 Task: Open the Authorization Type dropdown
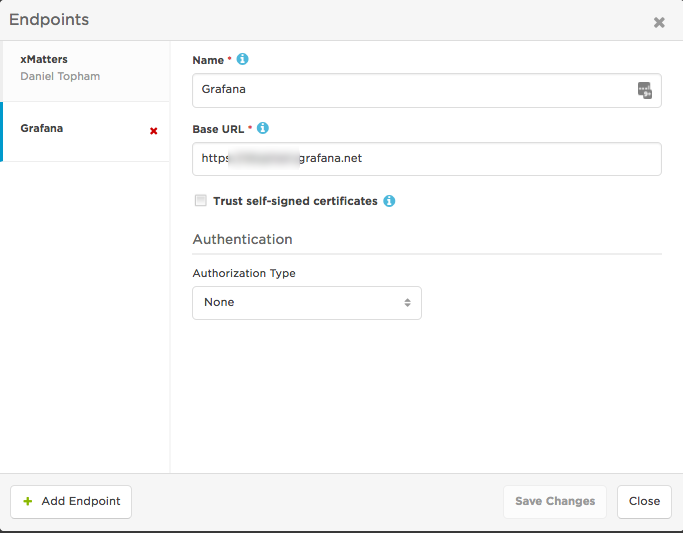pyautogui.click(x=307, y=303)
